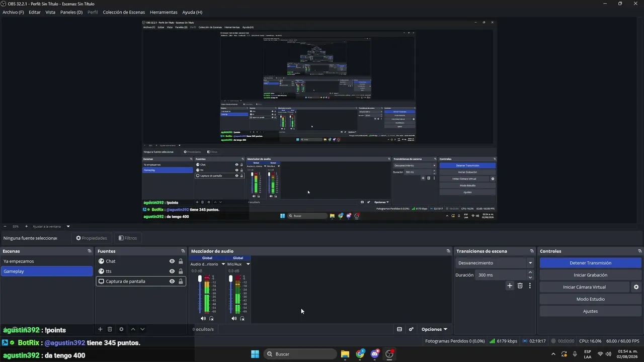
Task: Pop out the Mezclador de audio dock
Action: tap(448, 251)
